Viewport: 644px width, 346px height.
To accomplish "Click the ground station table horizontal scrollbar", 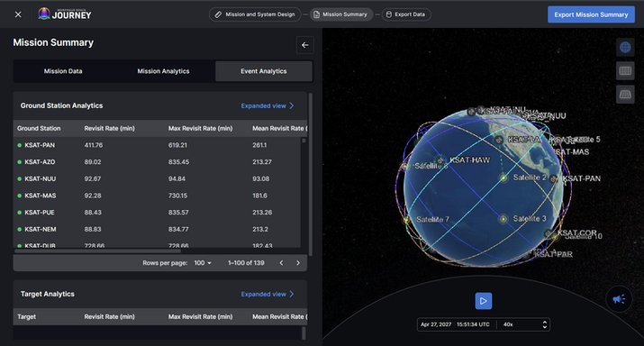I will [98, 250].
